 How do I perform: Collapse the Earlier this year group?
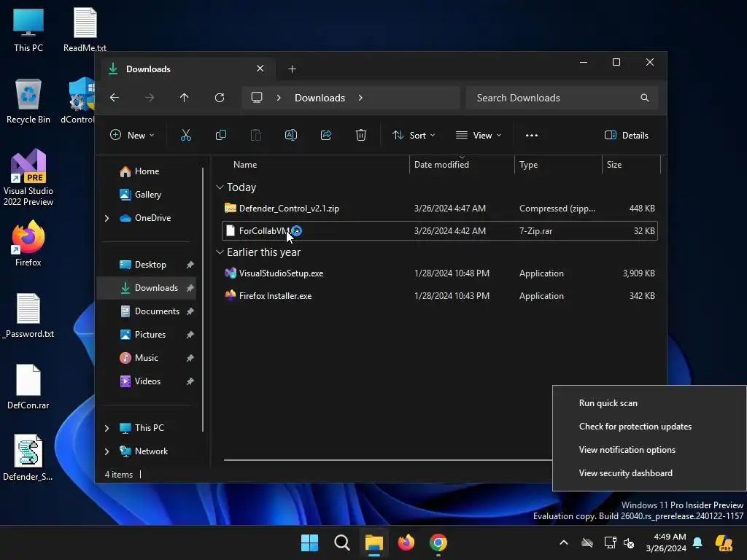pos(220,252)
